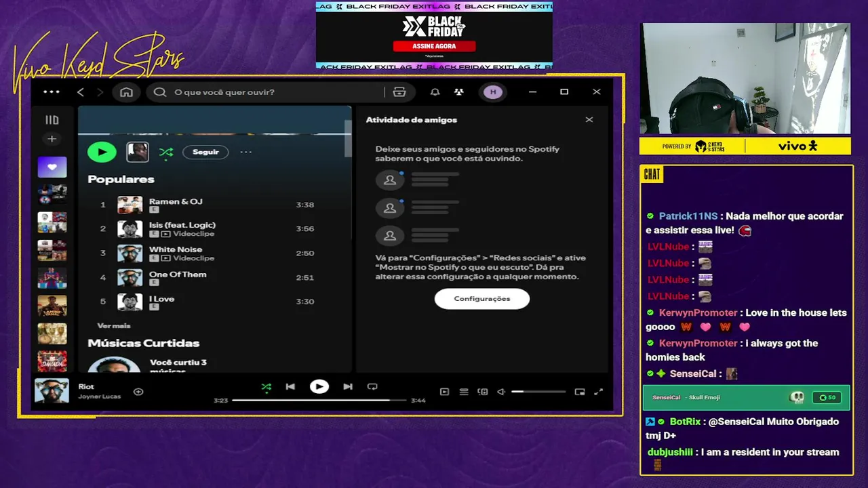Click the playback progress bar
The image size is (868, 488).
(319, 401)
